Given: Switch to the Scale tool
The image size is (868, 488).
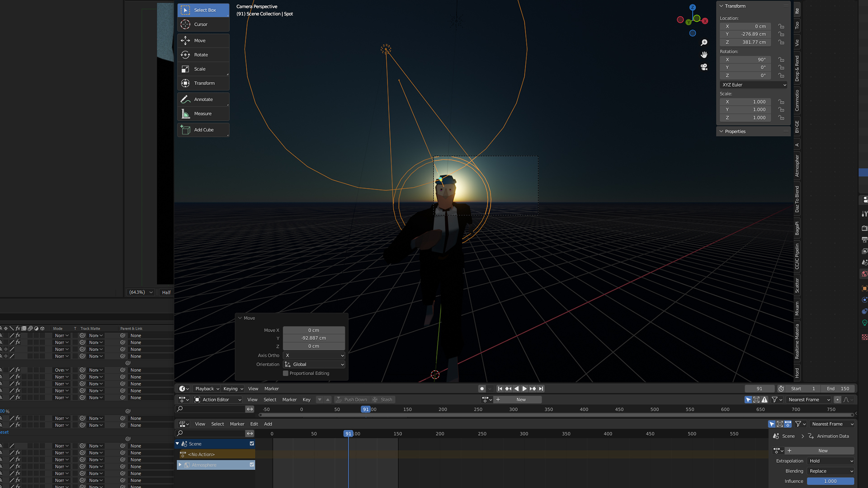Looking at the screenshot, I should pyautogui.click(x=203, y=69).
